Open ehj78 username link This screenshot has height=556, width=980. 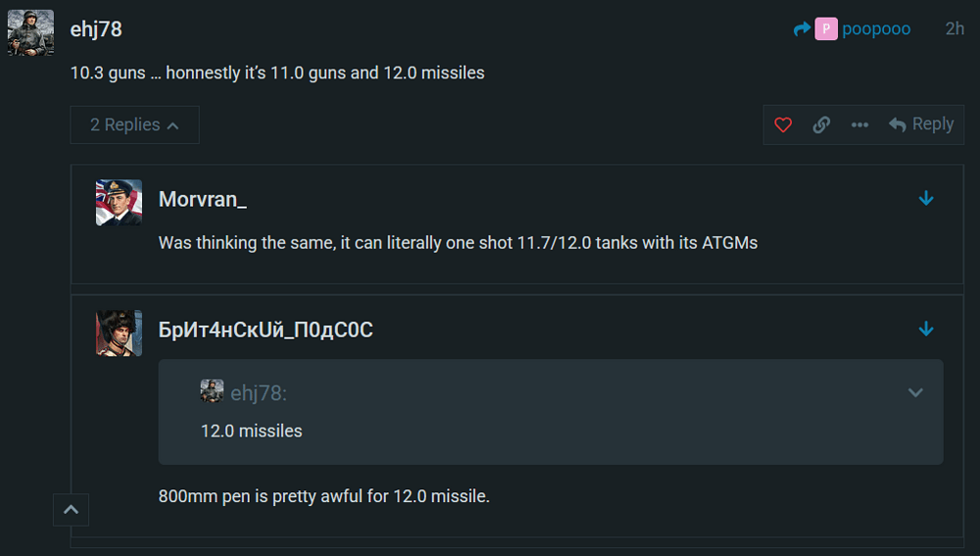[96, 29]
